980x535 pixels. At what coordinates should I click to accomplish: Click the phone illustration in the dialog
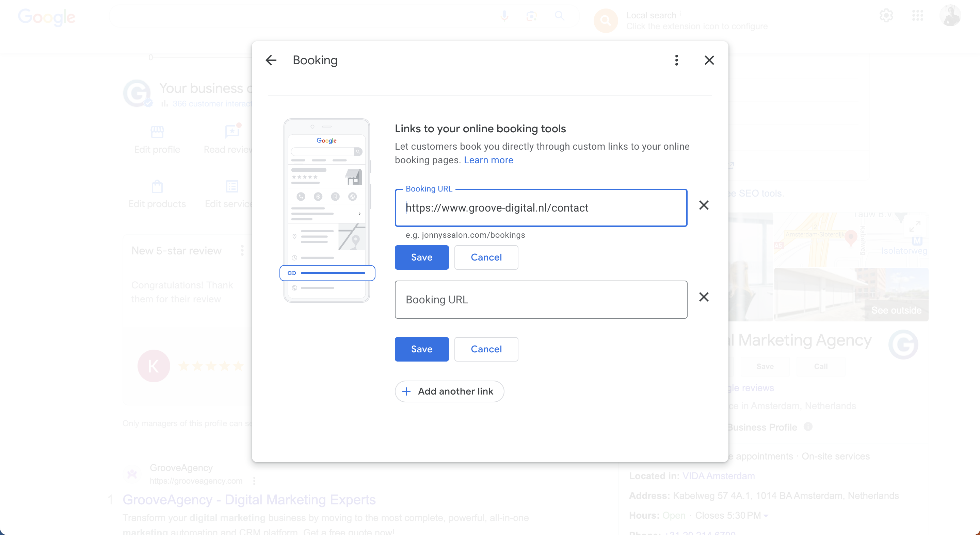click(x=327, y=210)
